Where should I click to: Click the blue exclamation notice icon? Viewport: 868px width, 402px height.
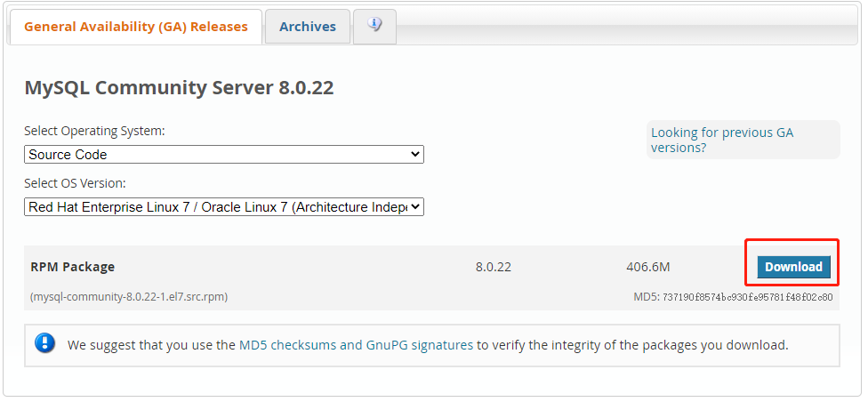tap(45, 344)
